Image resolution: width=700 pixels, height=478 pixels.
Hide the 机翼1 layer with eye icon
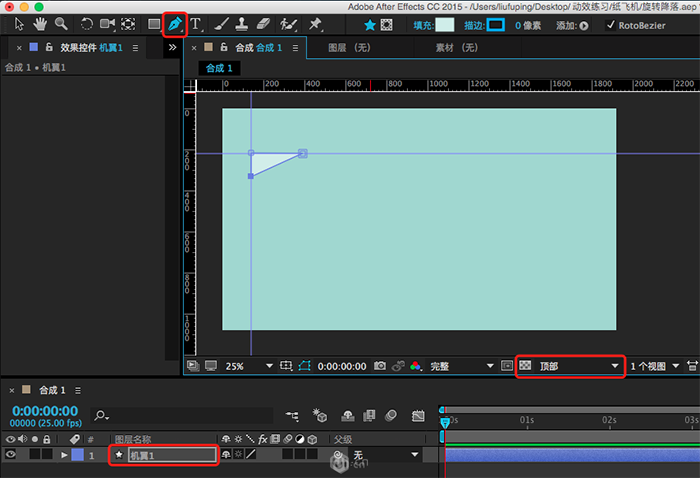pos(11,454)
